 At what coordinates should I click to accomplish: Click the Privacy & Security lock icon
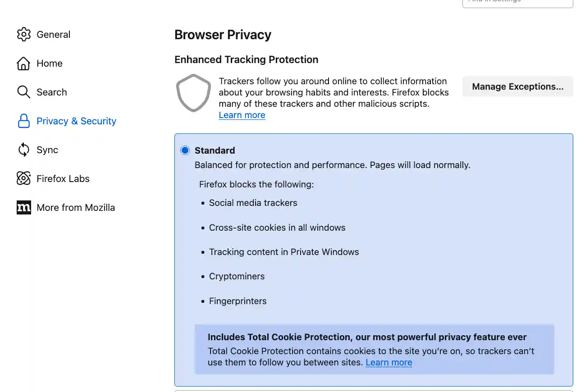coord(23,121)
